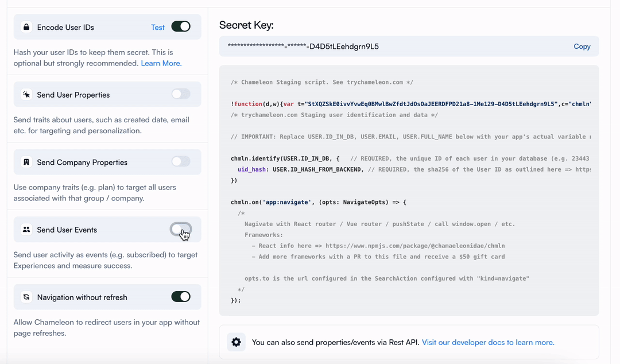
Task: Click the opts.to SearchAction comment line
Action: tap(387, 278)
